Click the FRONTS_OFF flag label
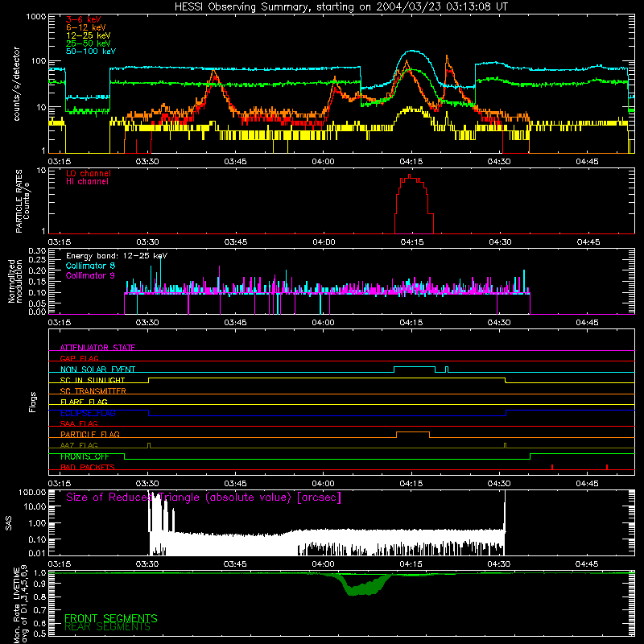This screenshot has width=644, height=644. click(85, 456)
